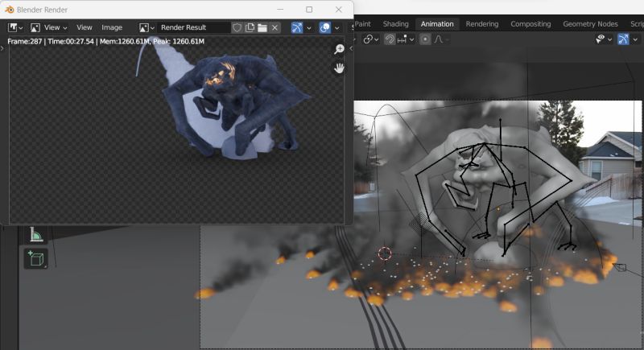Open the Image menu in Blender Render window
This screenshot has height=350, width=644.
click(x=112, y=27)
